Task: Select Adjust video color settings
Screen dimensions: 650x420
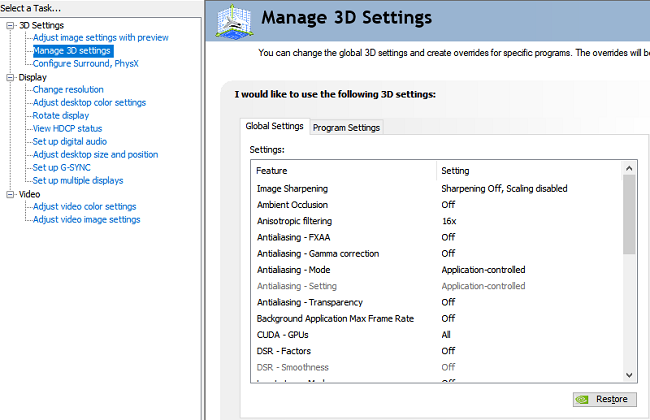Action: click(84, 206)
